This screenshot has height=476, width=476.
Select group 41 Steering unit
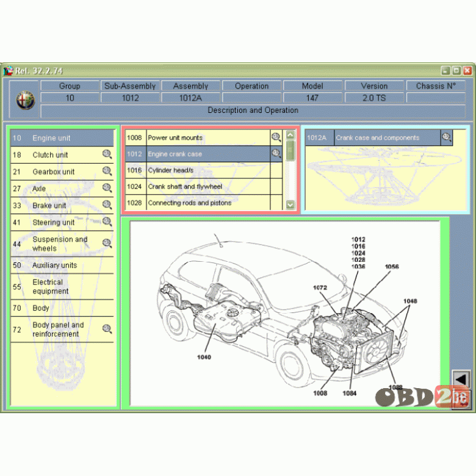click(x=62, y=223)
